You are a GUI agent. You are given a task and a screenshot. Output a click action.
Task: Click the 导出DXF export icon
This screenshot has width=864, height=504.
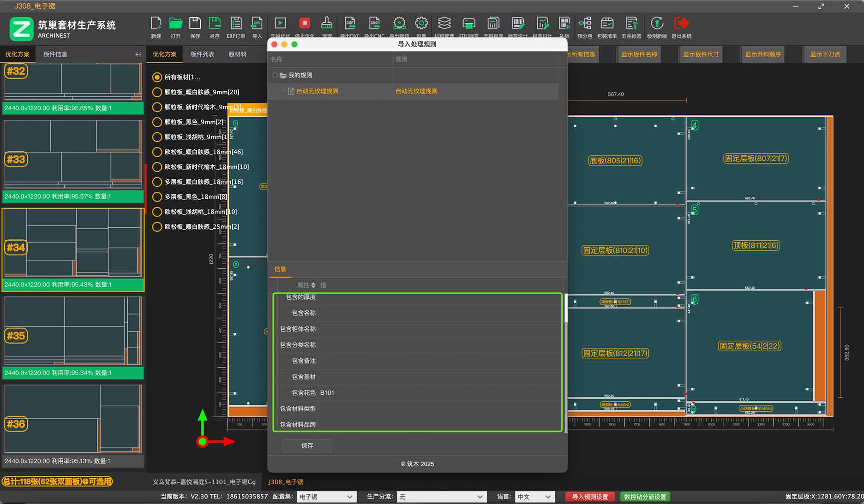coord(350,24)
